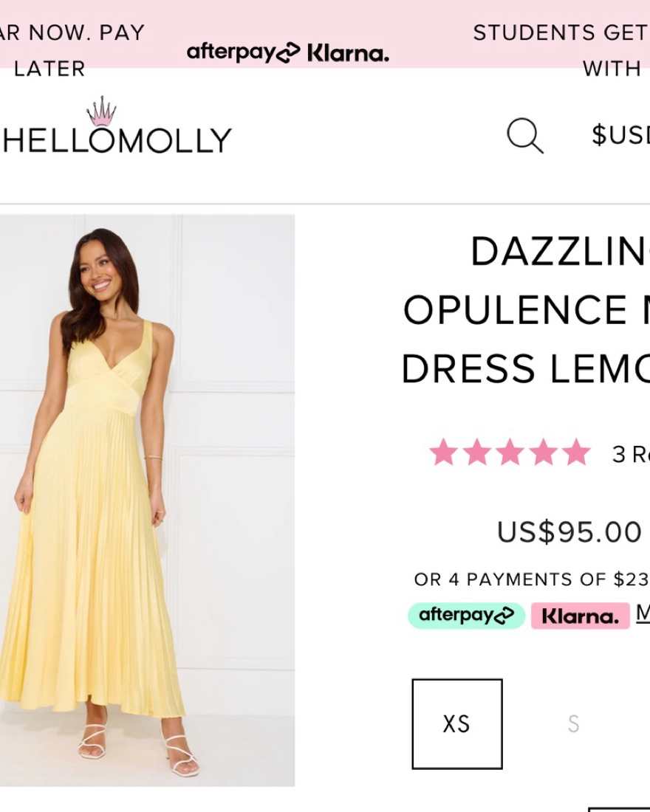Open the $USD currency selector
This screenshot has height=812, width=650.
click(x=620, y=135)
